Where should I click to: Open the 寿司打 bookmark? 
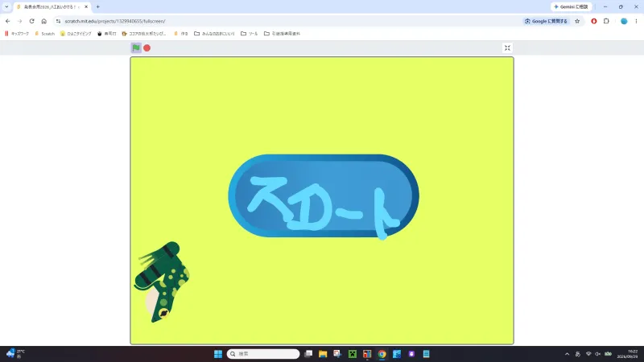click(x=107, y=34)
